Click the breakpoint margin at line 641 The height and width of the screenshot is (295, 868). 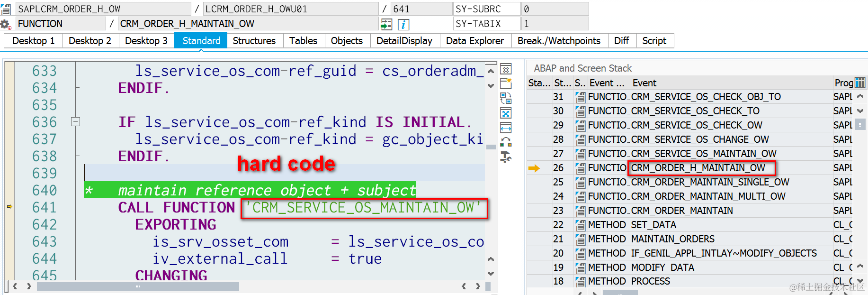click(x=9, y=207)
